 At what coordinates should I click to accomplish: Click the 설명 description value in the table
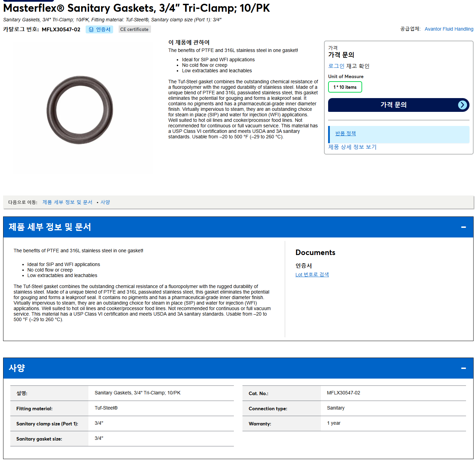[x=138, y=393]
